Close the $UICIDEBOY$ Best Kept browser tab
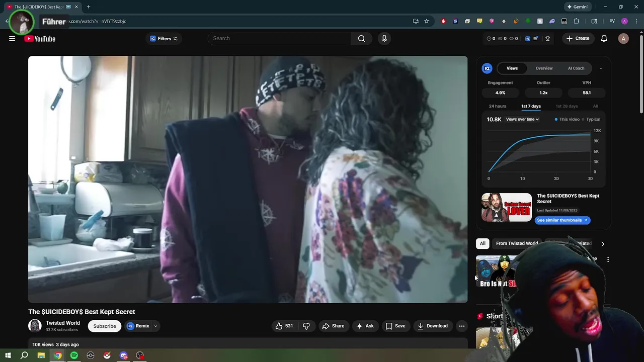This screenshot has height=362, width=644. (76, 7)
